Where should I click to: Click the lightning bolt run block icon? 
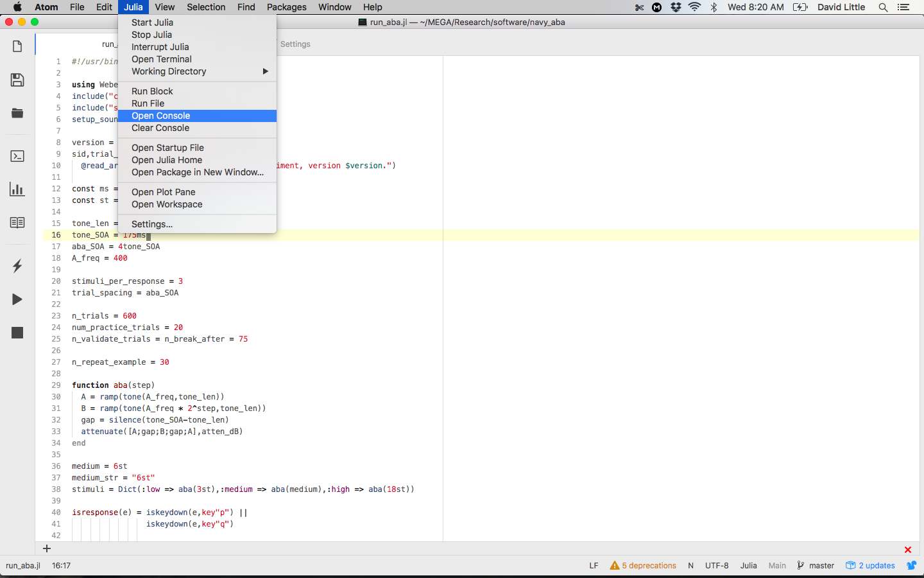point(17,266)
